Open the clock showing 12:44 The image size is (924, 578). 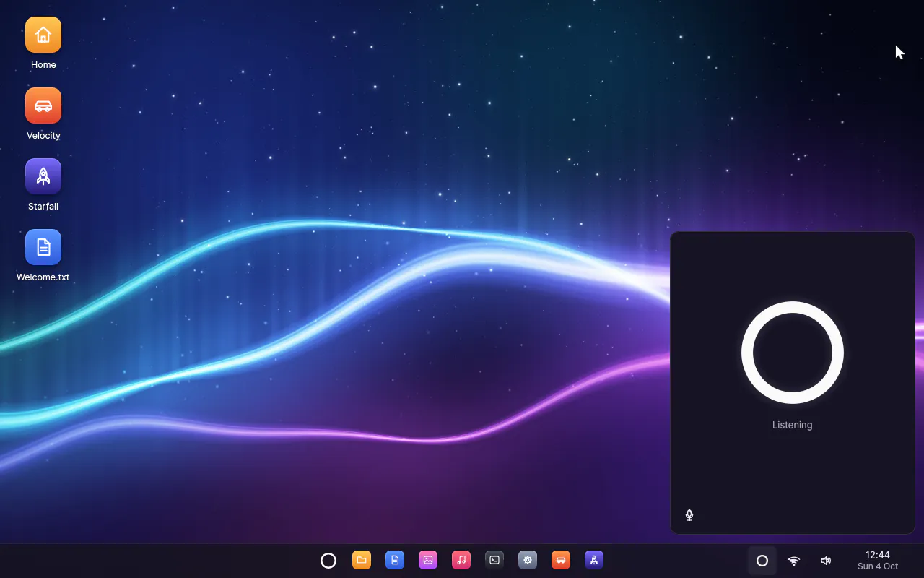[x=878, y=561]
